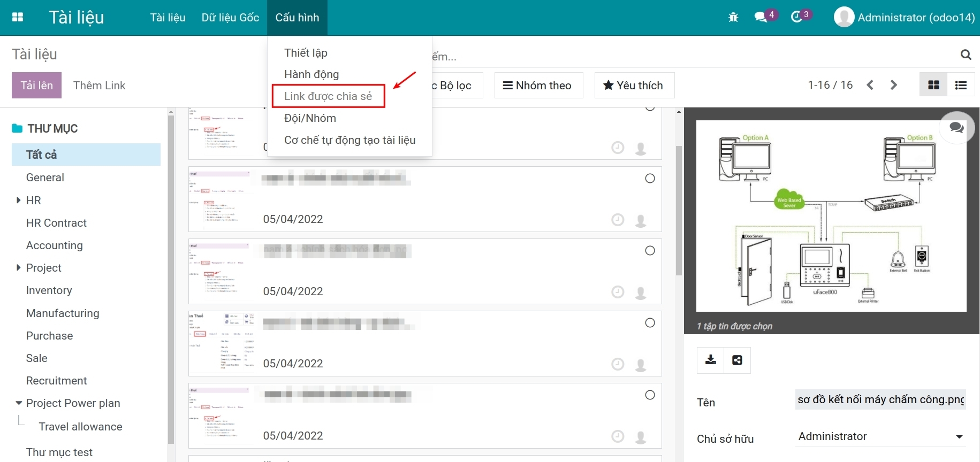This screenshot has width=980, height=462.
Task: Click the THƯ MỤC folder icon
Action: pyautogui.click(x=17, y=128)
